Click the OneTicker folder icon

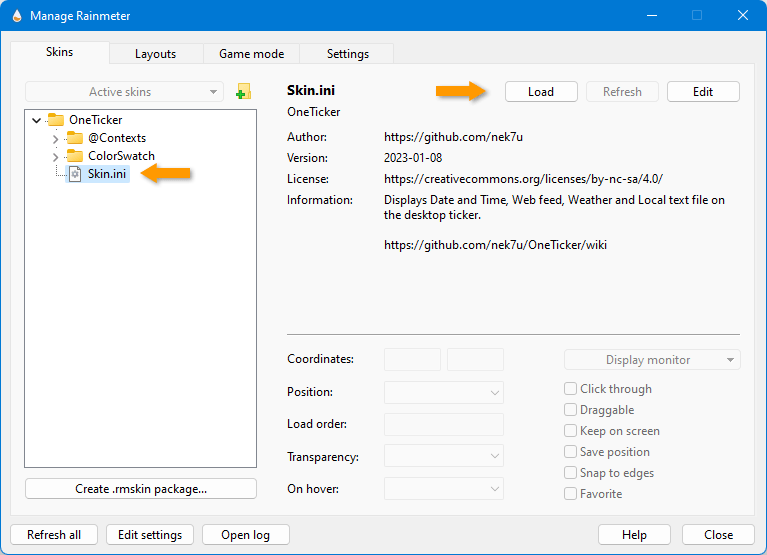pos(56,120)
